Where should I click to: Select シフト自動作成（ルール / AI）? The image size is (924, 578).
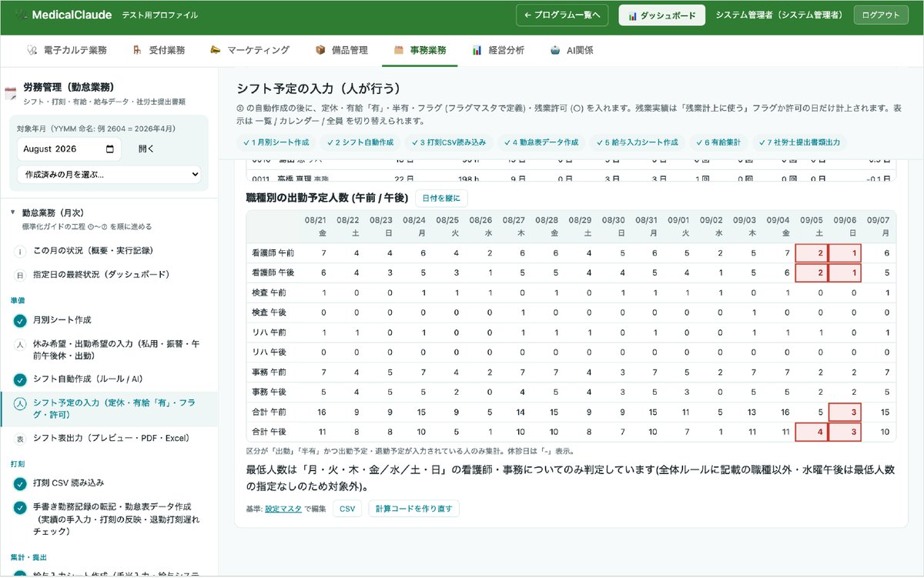click(x=88, y=379)
